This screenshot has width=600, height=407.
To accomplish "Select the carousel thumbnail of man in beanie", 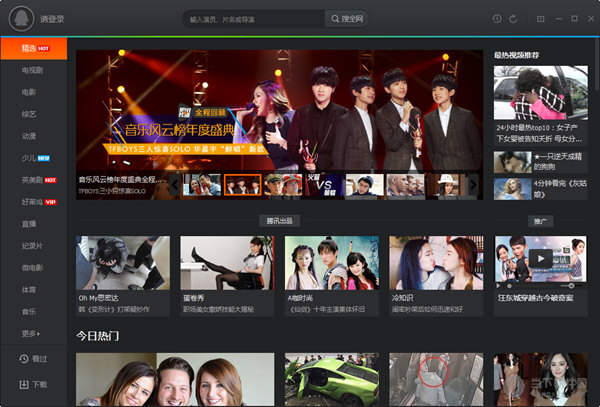I will click(365, 185).
